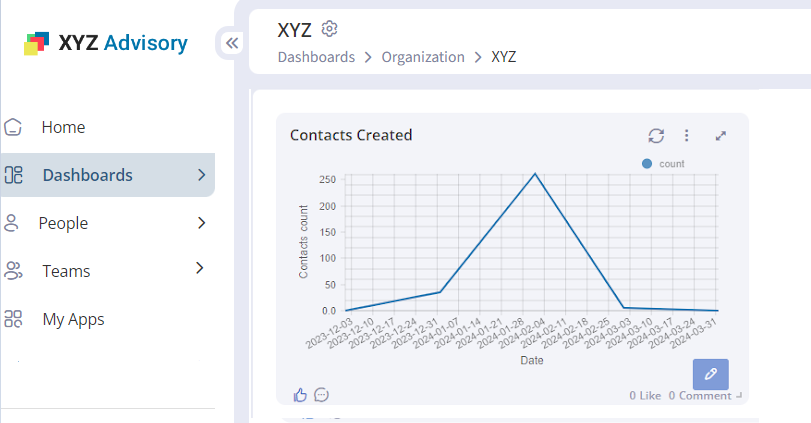Expand the Teams submenu arrow
Screen dimensions: 811x423
point(199,268)
